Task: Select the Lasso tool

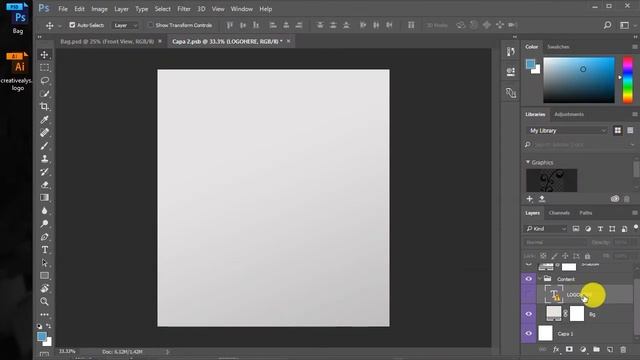Action: 44,80
